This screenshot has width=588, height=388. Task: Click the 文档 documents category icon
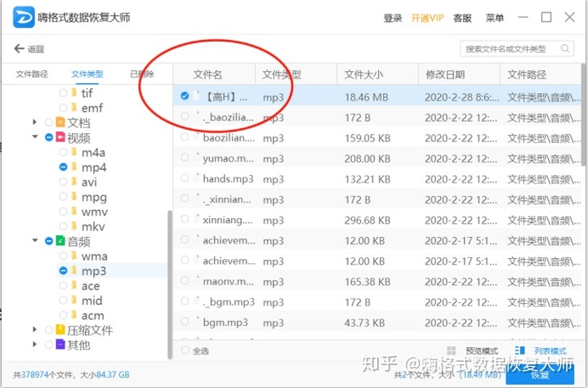tap(60, 122)
